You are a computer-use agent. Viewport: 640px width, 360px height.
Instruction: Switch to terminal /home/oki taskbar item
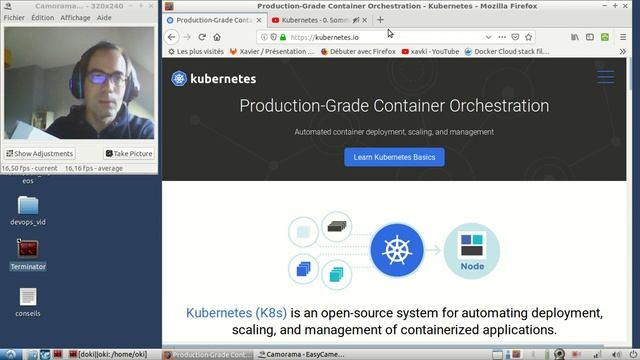[108, 354]
